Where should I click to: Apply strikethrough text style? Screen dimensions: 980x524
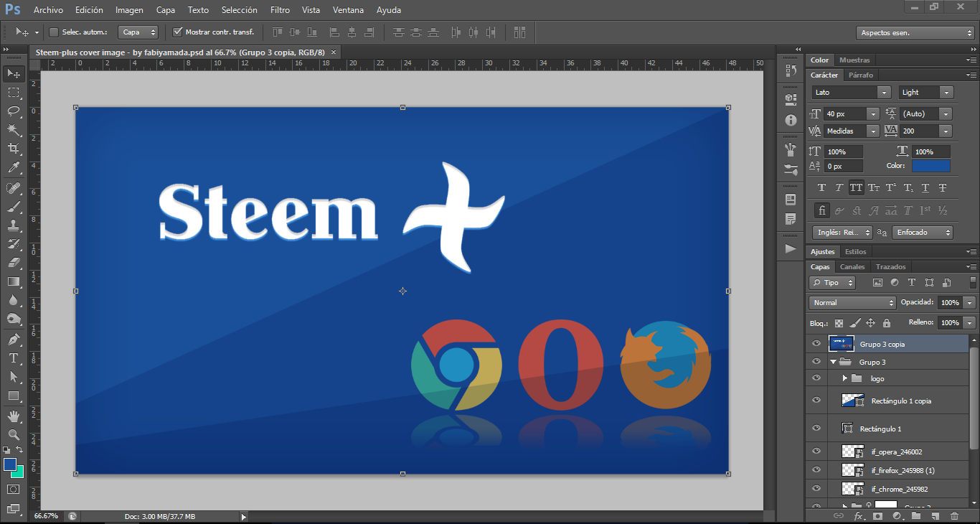tap(943, 188)
